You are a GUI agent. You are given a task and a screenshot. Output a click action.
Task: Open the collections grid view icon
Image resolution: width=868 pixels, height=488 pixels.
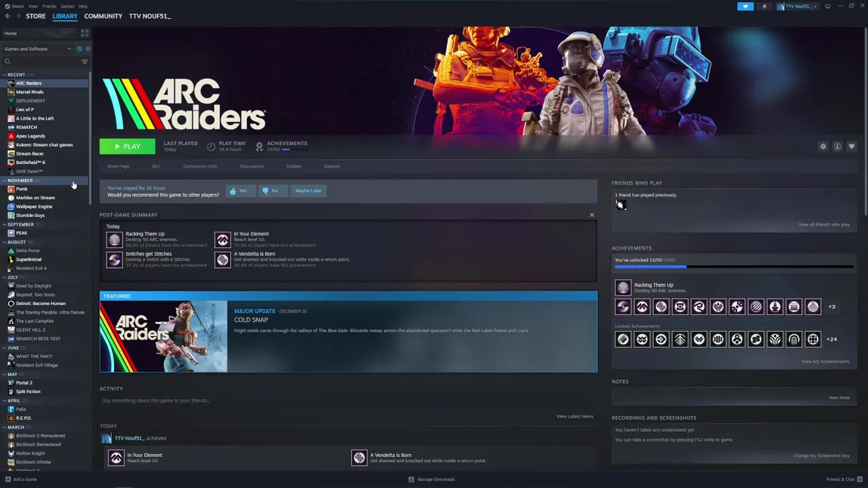coord(85,33)
